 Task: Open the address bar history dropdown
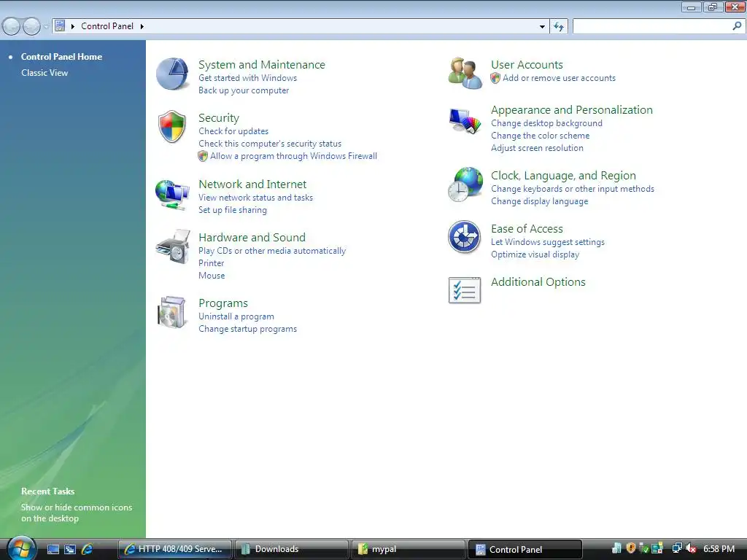click(542, 27)
